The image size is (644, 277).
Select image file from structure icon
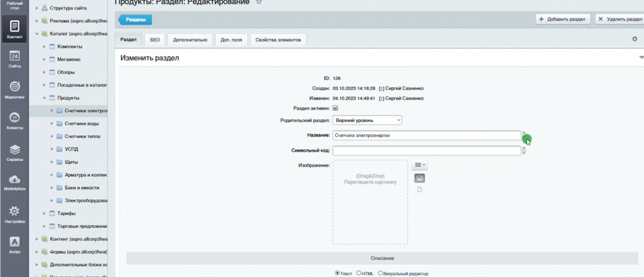(419, 189)
